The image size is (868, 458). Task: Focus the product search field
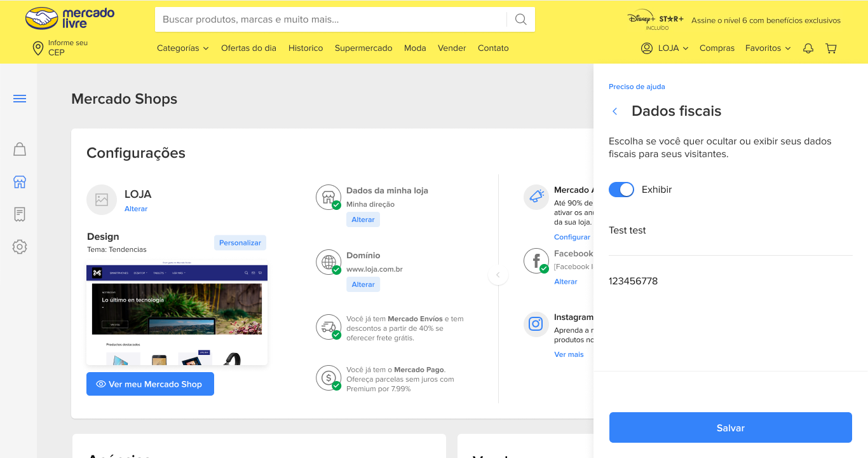pyautogui.click(x=330, y=19)
